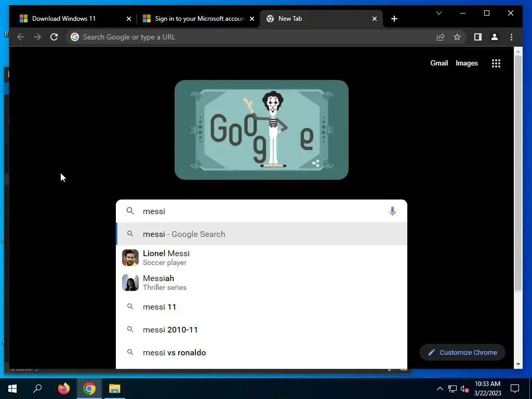Switch to Sign in to Microsoft account tab
Image resolution: width=532 pixels, height=399 pixels.
[198, 19]
